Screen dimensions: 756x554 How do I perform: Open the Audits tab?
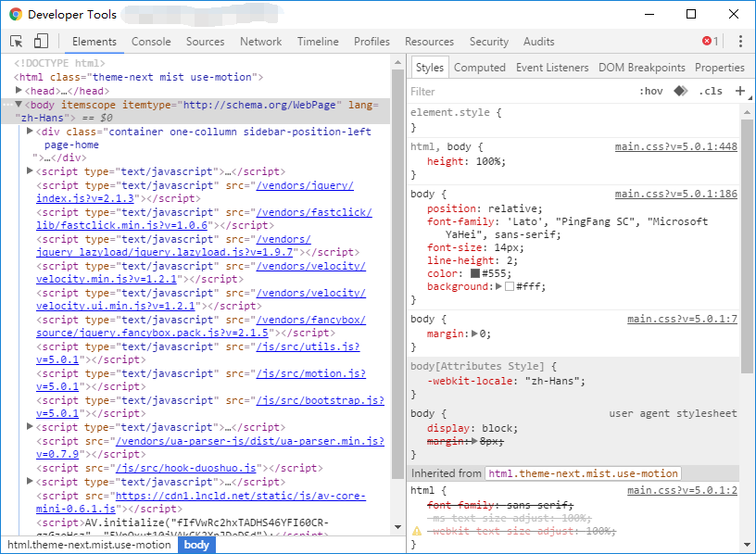coord(539,42)
